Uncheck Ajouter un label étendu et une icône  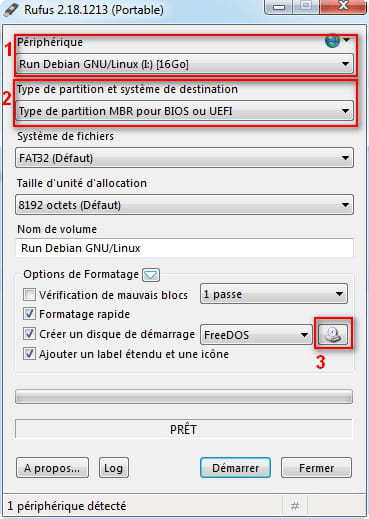(29, 354)
